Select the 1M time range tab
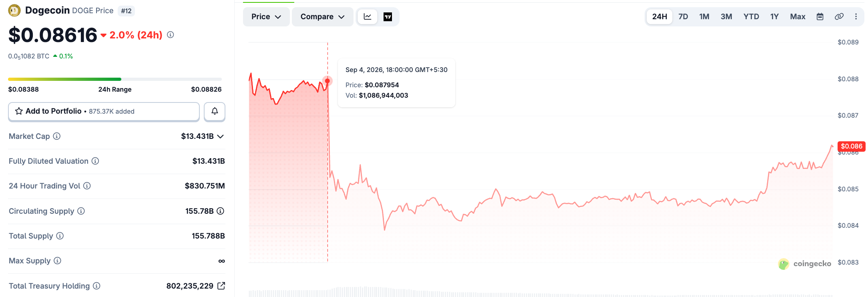Image resolution: width=868 pixels, height=297 pixels. pyautogui.click(x=704, y=16)
